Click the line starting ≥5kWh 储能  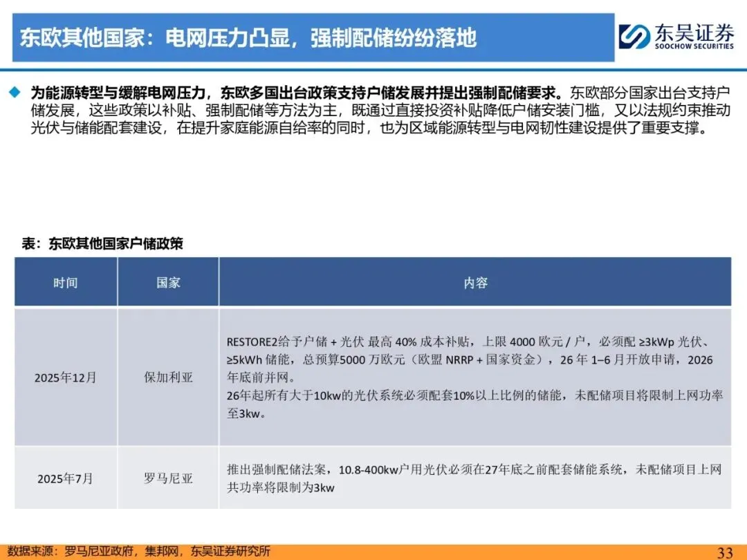point(470,360)
